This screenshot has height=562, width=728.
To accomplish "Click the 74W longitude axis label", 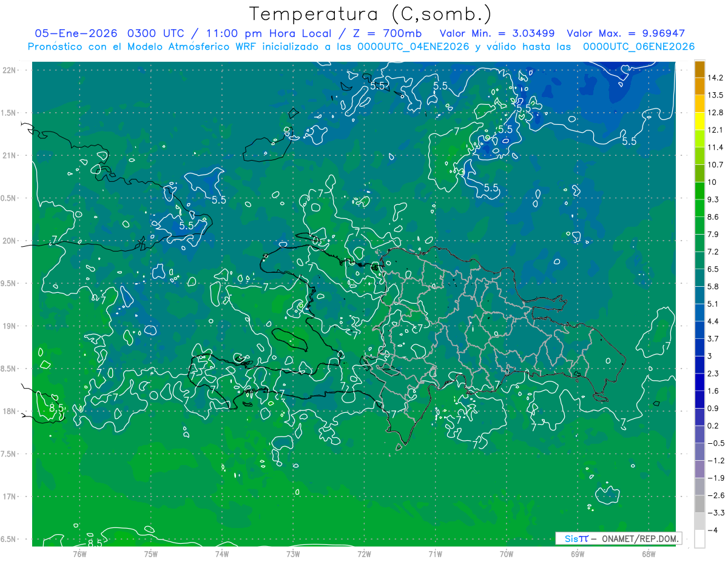I will click(222, 555).
